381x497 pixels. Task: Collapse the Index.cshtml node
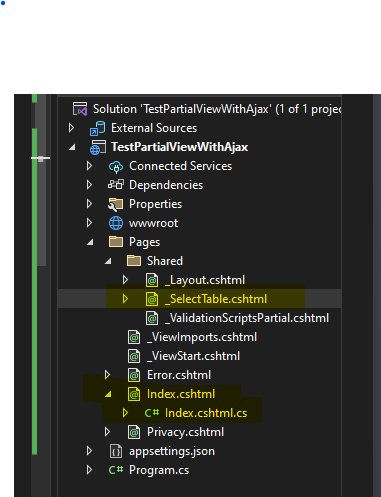pos(108,394)
